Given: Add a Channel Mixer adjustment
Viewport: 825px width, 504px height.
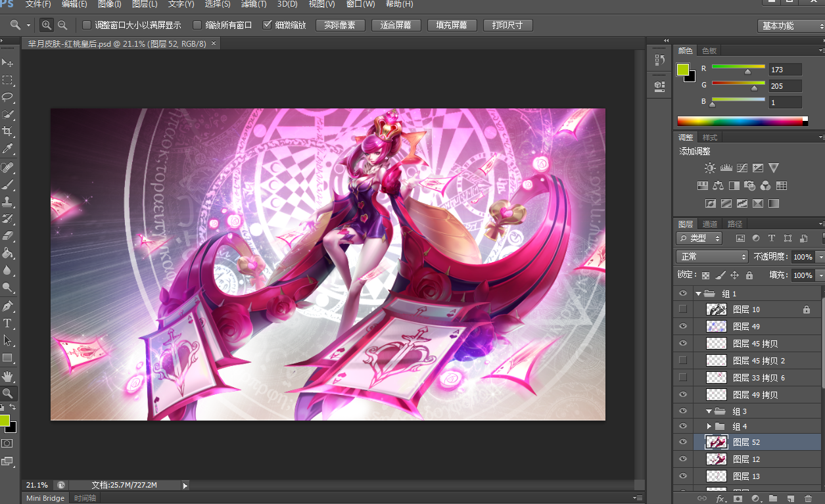Looking at the screenshot, I should (766, 186).
